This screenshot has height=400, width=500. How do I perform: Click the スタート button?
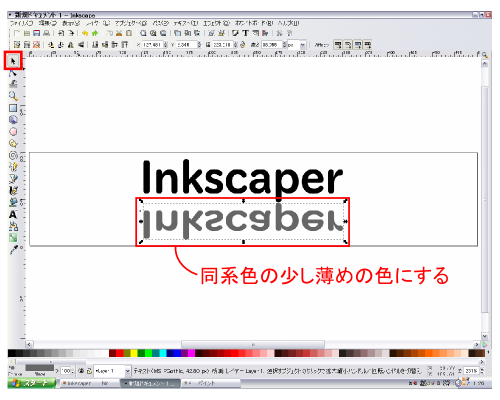[x=32, y=383]
